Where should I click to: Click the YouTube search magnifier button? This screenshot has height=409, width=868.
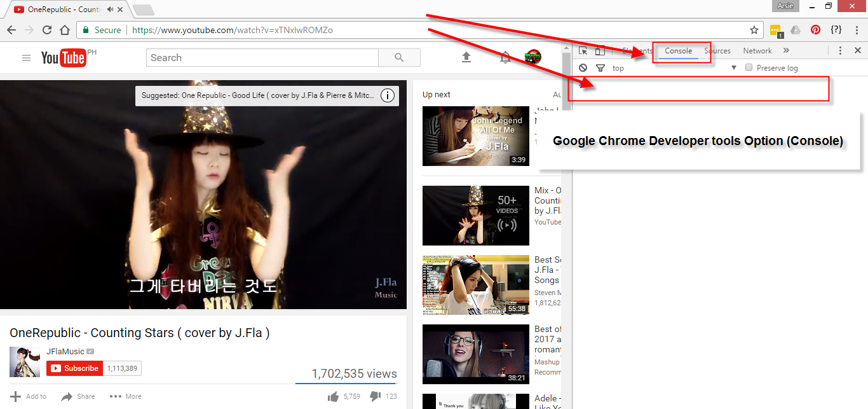click(x=399, y=57)
